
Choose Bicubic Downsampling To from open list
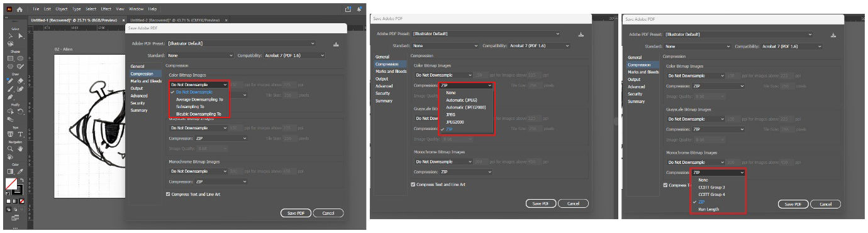pyautogui.click(x=199, y=114)
